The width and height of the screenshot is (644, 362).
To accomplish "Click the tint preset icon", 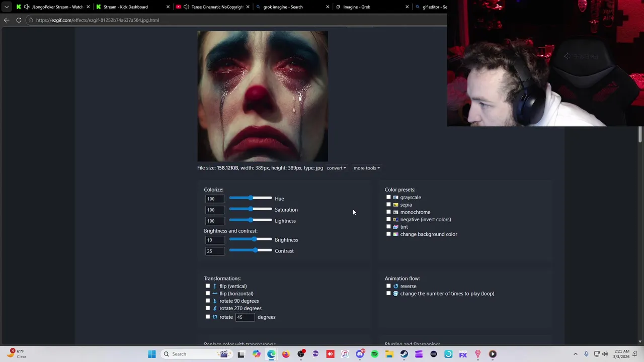I will pos(395,227).
